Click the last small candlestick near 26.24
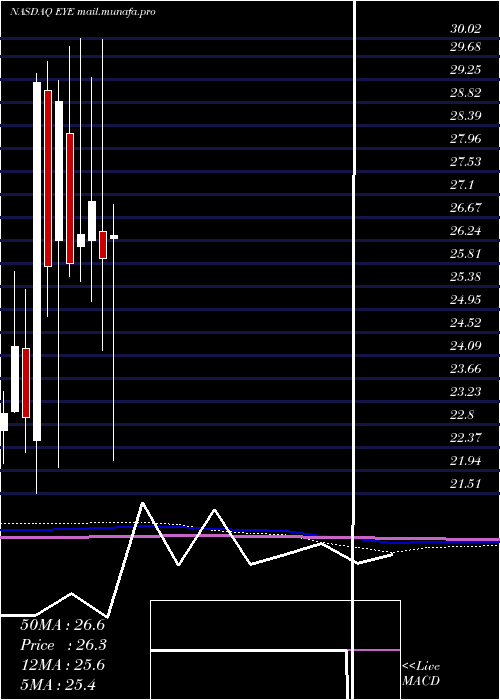The image size is (500, 700). pyautogui.click(x=114, y=237)
